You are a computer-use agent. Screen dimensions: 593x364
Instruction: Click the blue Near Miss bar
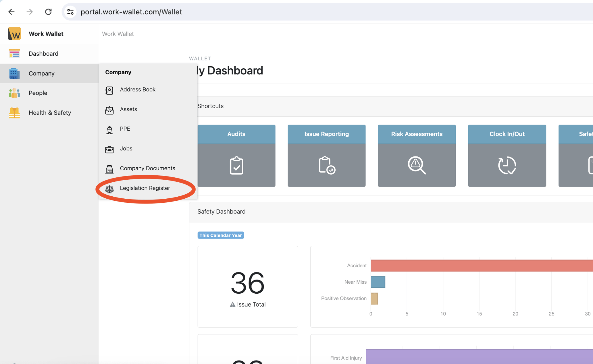point(378,282)
